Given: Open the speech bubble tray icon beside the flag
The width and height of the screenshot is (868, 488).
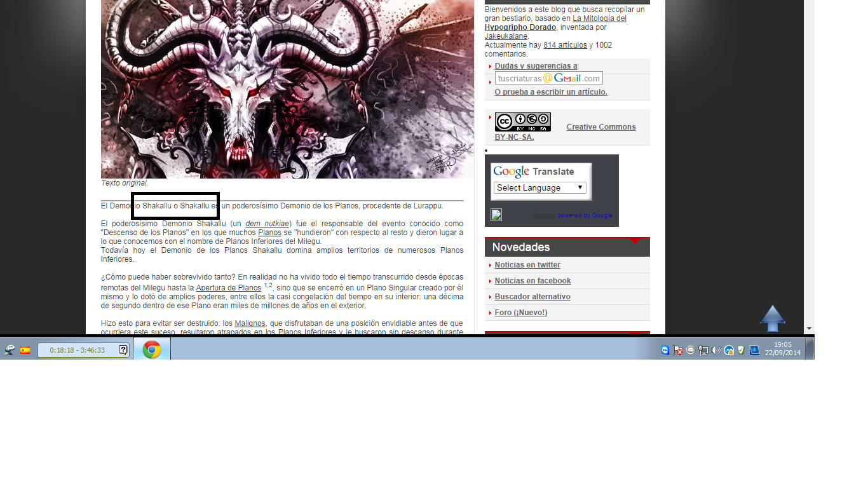Looking at the screenshot, I should (x=10, y=350).
